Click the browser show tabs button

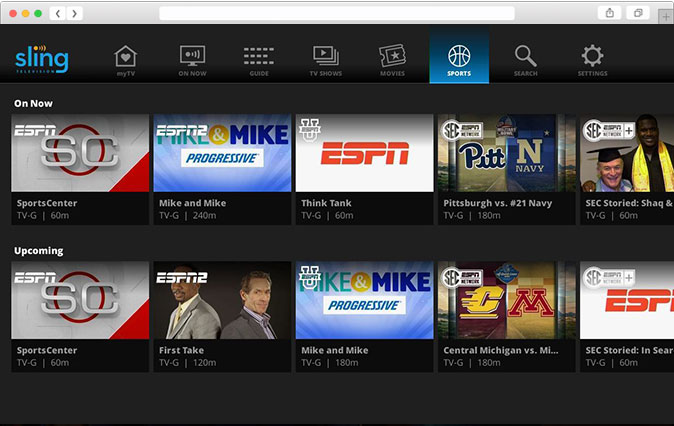tap(638, 13)
